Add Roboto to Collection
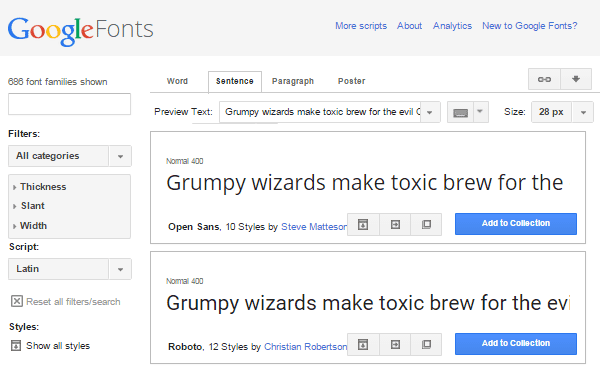600x371 pixels. pyautogui.click(x=516, y=344)
